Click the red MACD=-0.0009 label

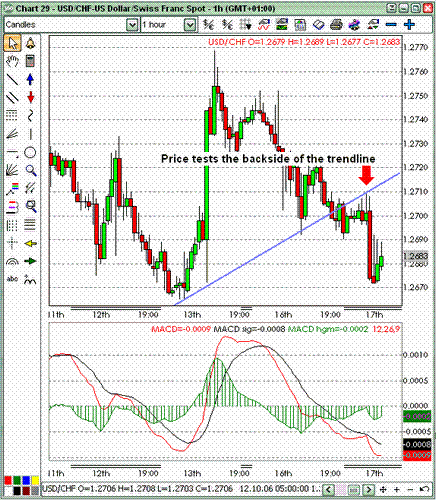[181, 329]
